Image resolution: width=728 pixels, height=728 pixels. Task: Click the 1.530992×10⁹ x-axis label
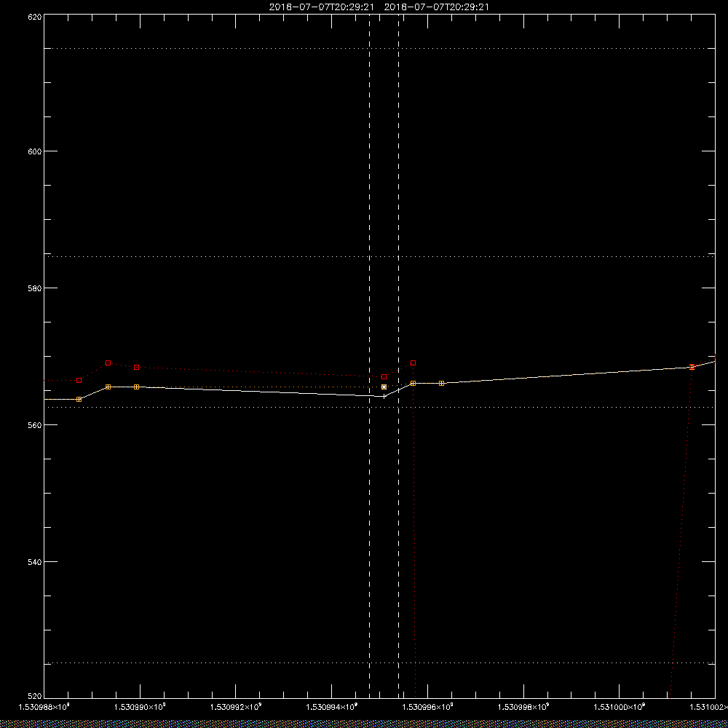tap(236, 707)
